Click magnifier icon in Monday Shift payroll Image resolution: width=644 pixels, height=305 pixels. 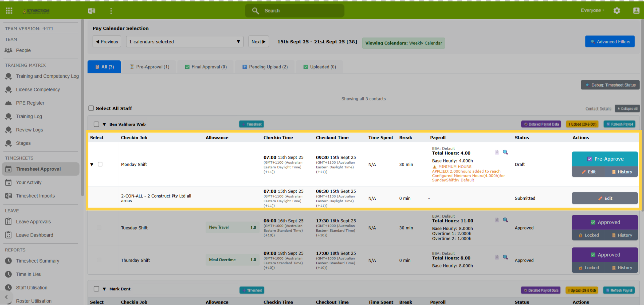coord(505,152)
